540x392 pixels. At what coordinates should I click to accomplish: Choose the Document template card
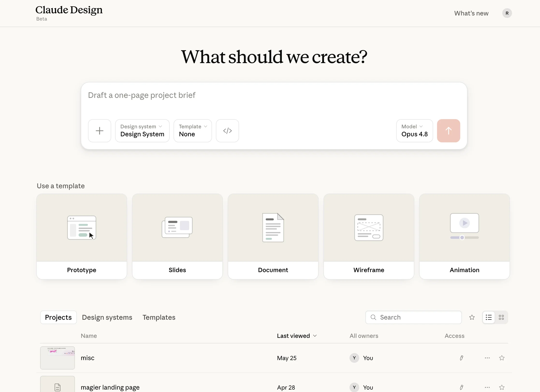coord(273,236)
